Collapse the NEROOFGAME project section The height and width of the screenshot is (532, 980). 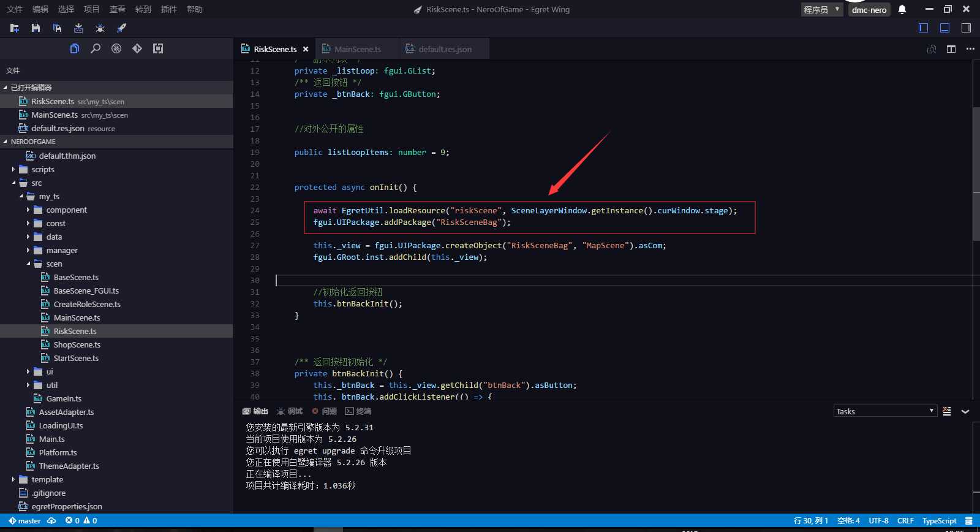pos(116,142)
